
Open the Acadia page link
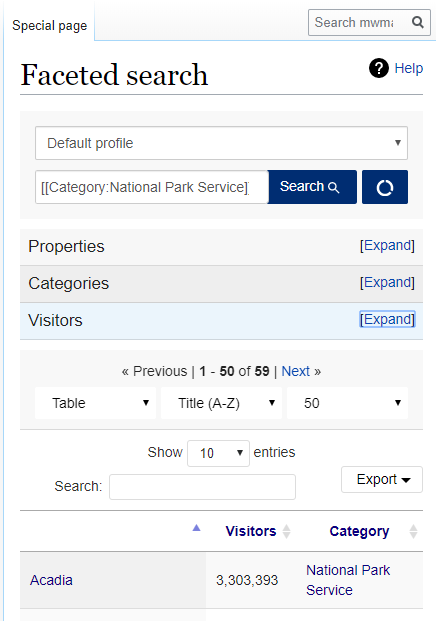(51, 580)
